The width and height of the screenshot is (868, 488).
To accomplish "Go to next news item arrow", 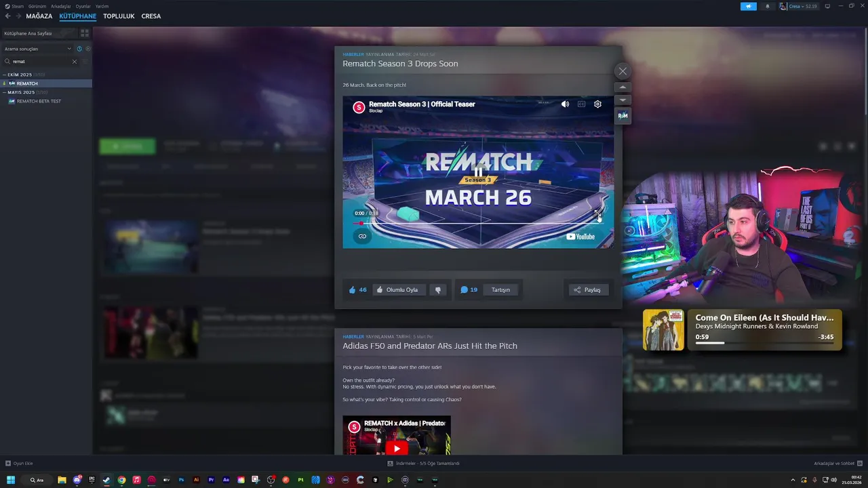I will 623,100.
